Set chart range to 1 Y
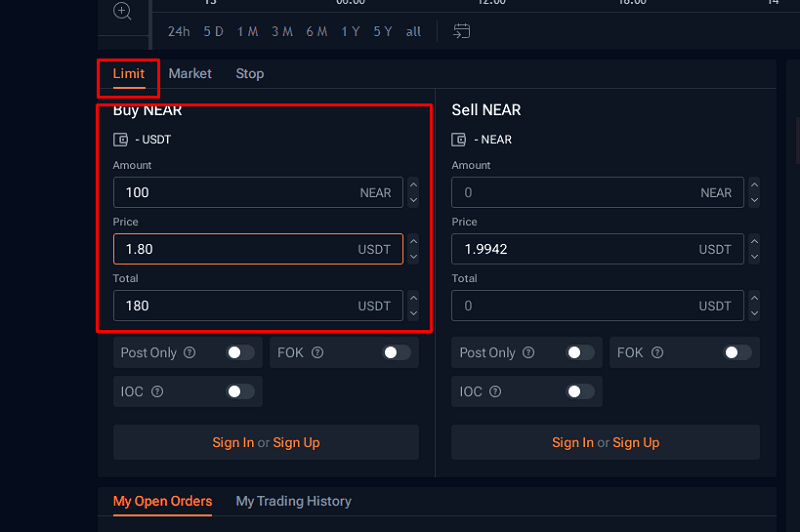The image size is (800, 532). tap(351, 32)
